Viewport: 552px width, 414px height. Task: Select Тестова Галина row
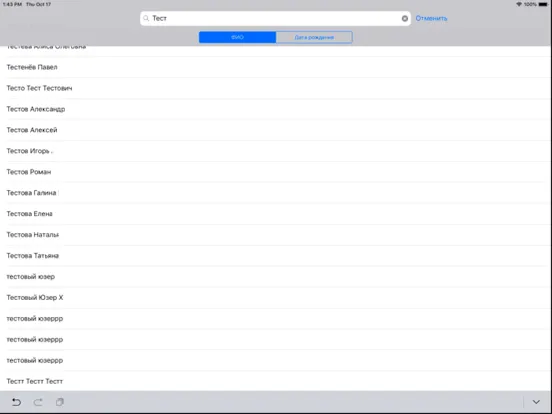click(275, 193)
